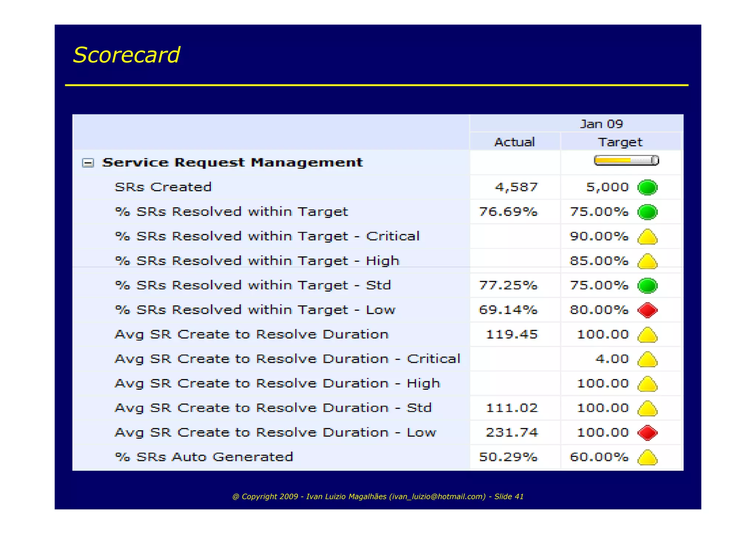The image size is (756, 534).
Task: Select 'Avg SR Create to Resolve Duration - Std'
Action: 273,408
